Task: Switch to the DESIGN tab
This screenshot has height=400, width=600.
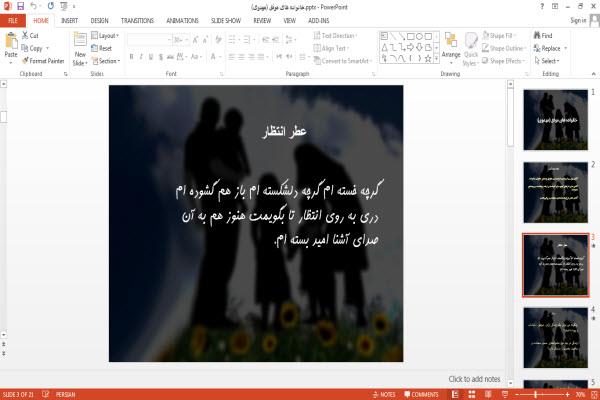Action: (99, 21)
